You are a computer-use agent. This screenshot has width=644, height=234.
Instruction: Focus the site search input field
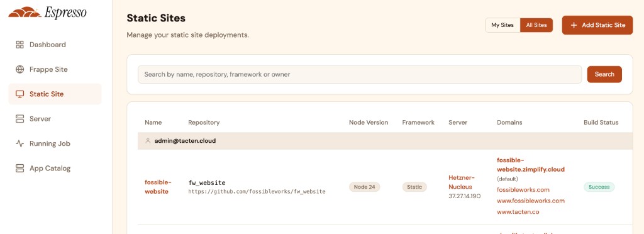360,74
